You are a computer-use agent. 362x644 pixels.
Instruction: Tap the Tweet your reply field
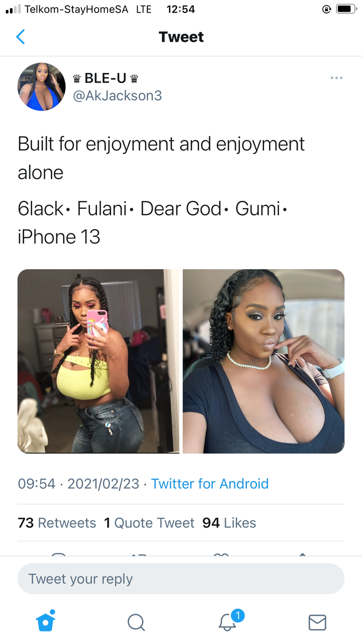tap(181, 579)
